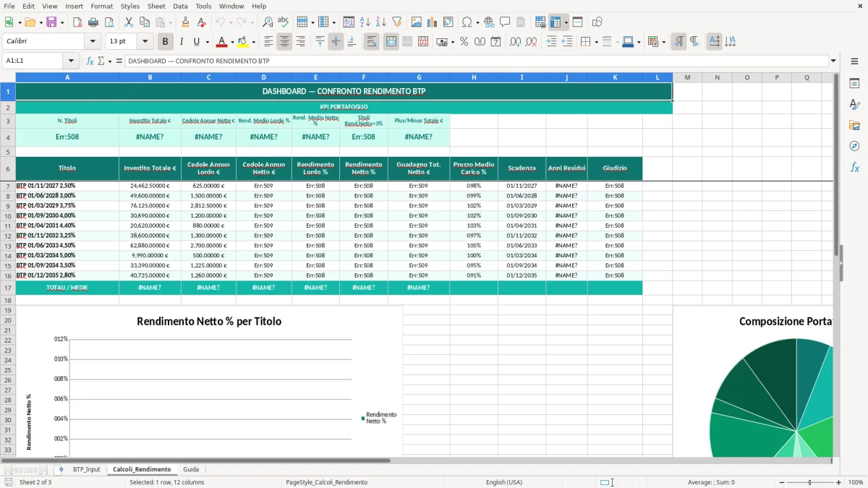Open the 13 pt font size dropdown

click(x=145, y=42)
